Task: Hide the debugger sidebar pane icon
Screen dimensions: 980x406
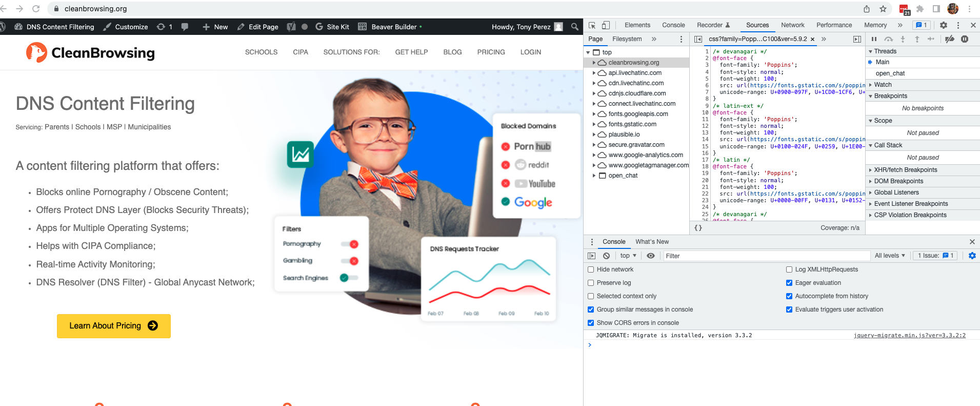Action: coord(857,39)
